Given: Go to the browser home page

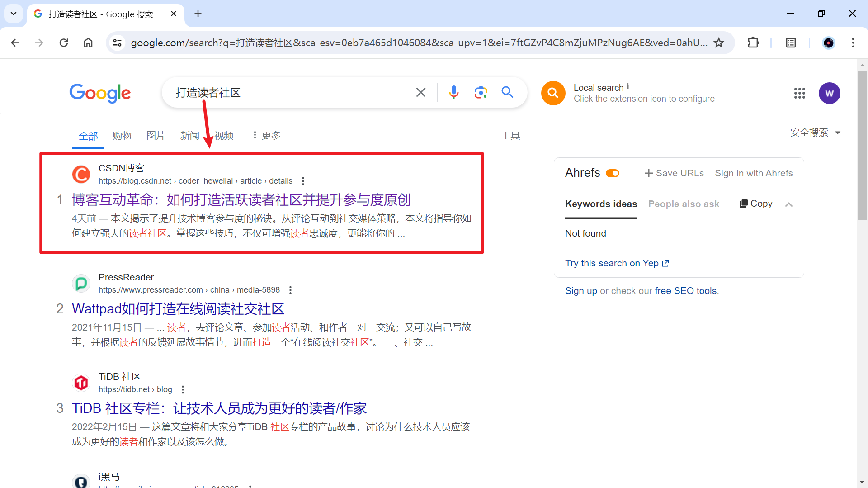Looking at the screenshot, I should coord(88,43).
